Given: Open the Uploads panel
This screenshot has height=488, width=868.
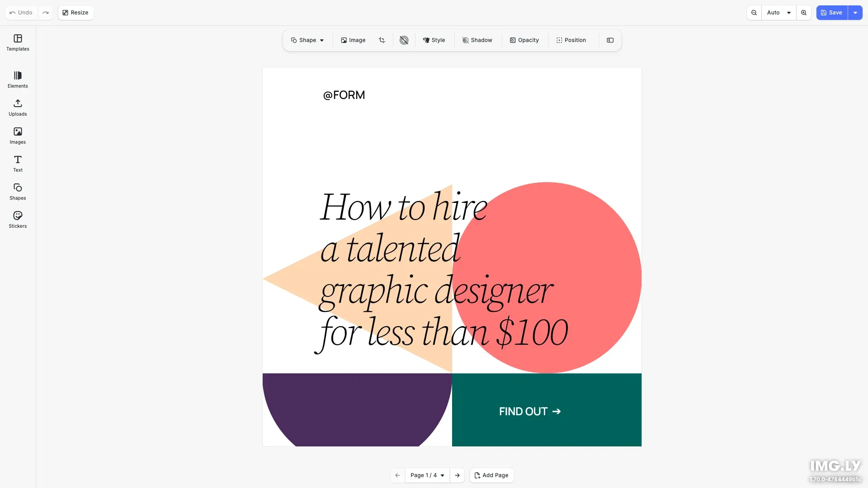Looking at the screenshot, I should pos(18,108).
